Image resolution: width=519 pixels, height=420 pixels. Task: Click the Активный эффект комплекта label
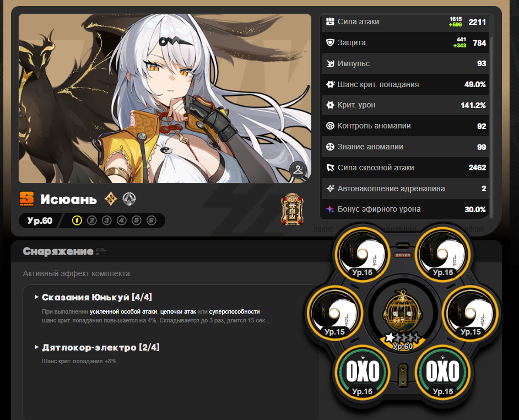pos(76,273)
